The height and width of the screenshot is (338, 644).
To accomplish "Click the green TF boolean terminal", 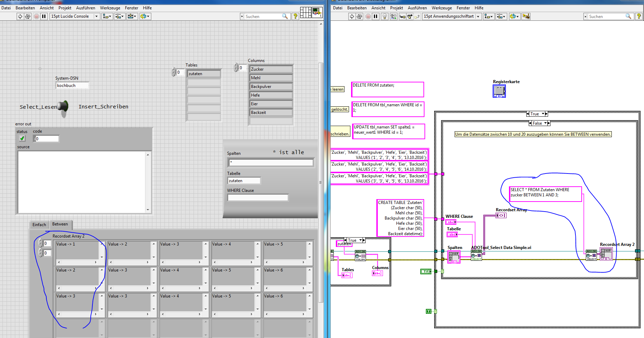I will 426,272.
